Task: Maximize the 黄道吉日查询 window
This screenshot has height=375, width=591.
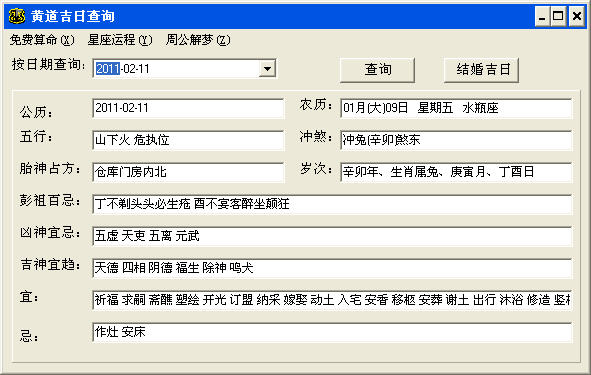Action: click(x=558, y=17)
